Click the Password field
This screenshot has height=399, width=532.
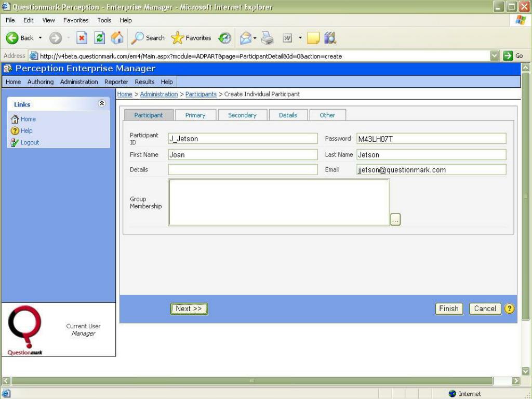(431, 138)
